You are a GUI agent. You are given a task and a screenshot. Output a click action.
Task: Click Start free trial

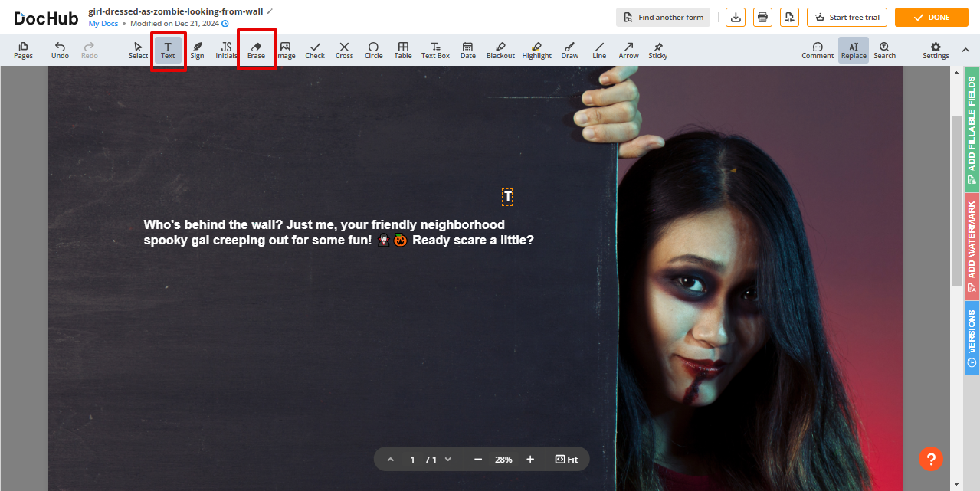[x=847, y=17]
